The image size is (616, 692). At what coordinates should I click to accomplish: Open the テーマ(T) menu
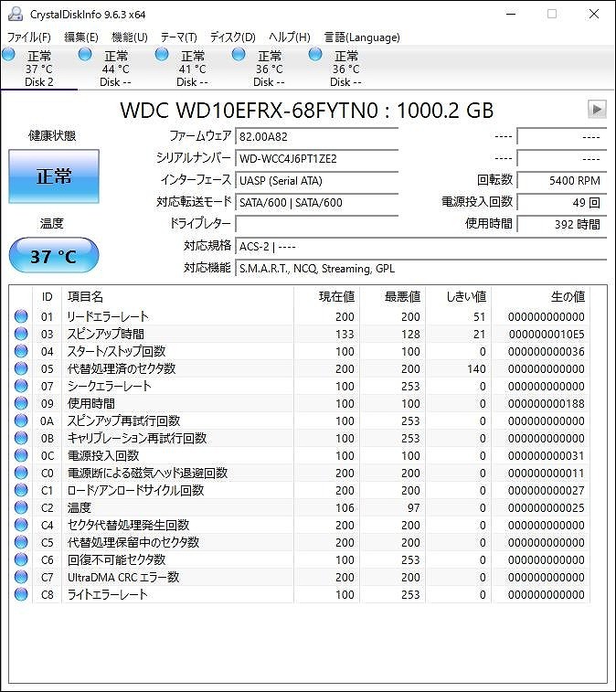(x=179, y=37)
